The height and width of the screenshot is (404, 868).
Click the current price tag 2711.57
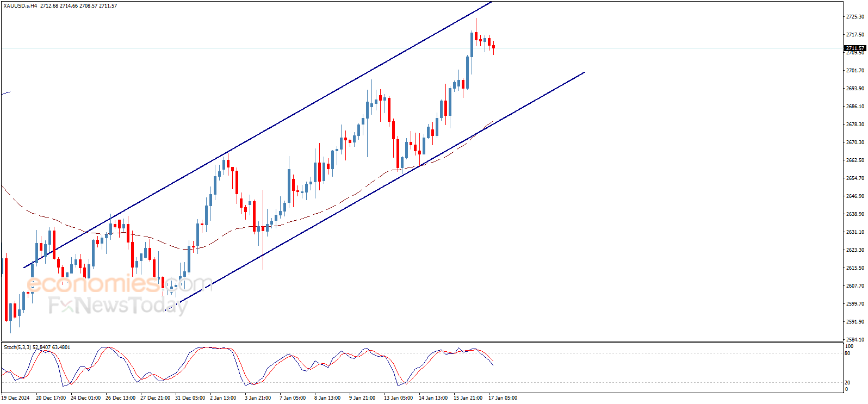click(x=855, y=48)
